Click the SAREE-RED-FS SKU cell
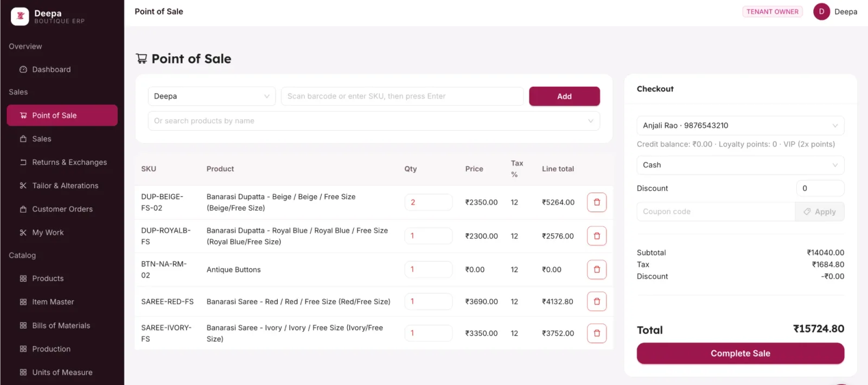This screenshot has height=385, width=868. pyautogui.click(x=168, y=301)
